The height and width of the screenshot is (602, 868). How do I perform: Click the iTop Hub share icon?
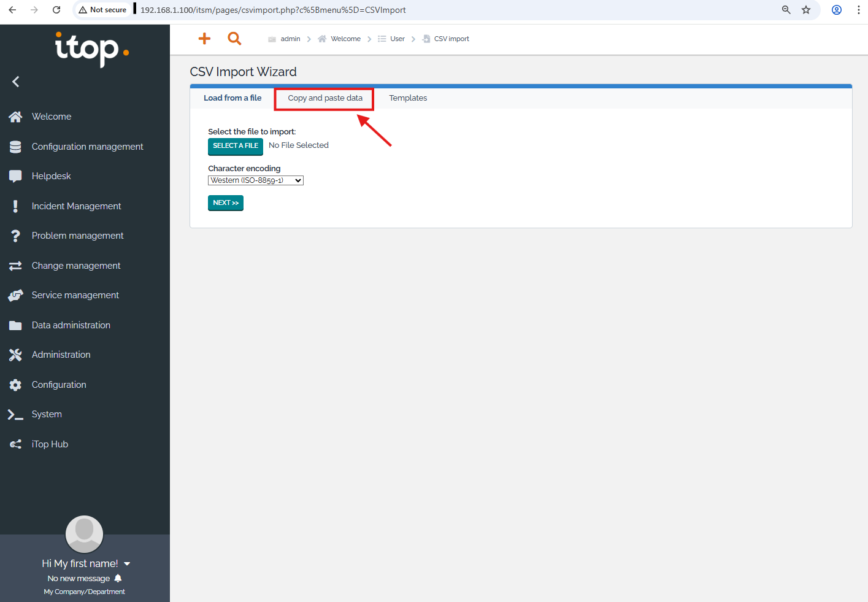[x=15, y=444]
